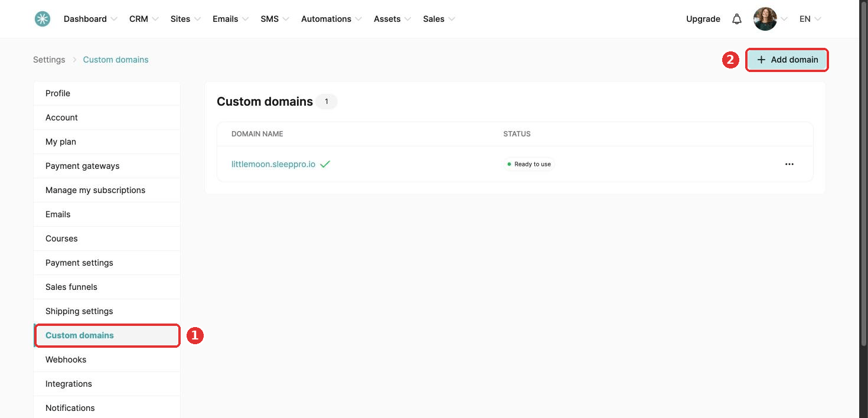Click Custom domains in the breadcrumb
This screenshot has width=868, height=418.
point(116,60)
